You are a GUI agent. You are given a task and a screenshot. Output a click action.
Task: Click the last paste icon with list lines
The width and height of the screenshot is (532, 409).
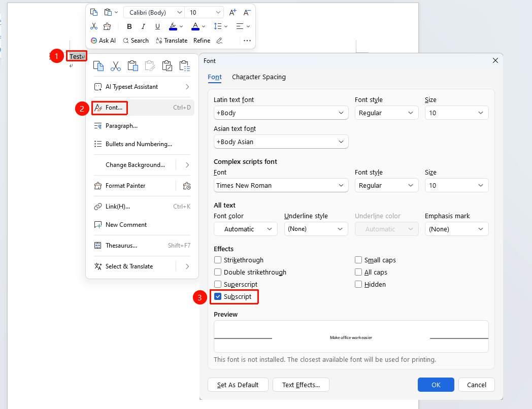185,66
